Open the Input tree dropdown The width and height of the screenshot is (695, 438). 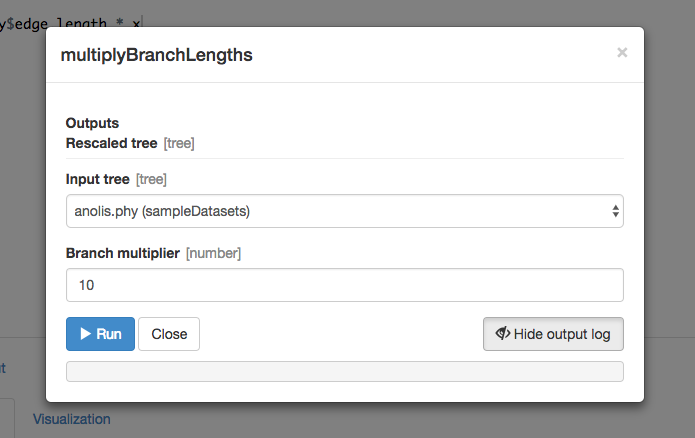tap(344, 211)
